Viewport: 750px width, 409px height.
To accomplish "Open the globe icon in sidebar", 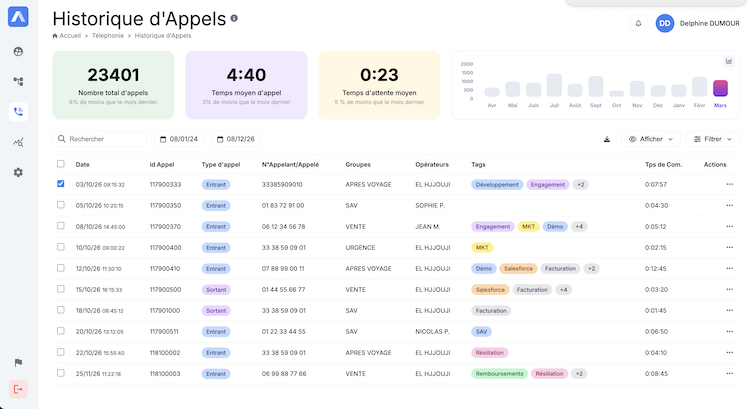I will (18, 52).
